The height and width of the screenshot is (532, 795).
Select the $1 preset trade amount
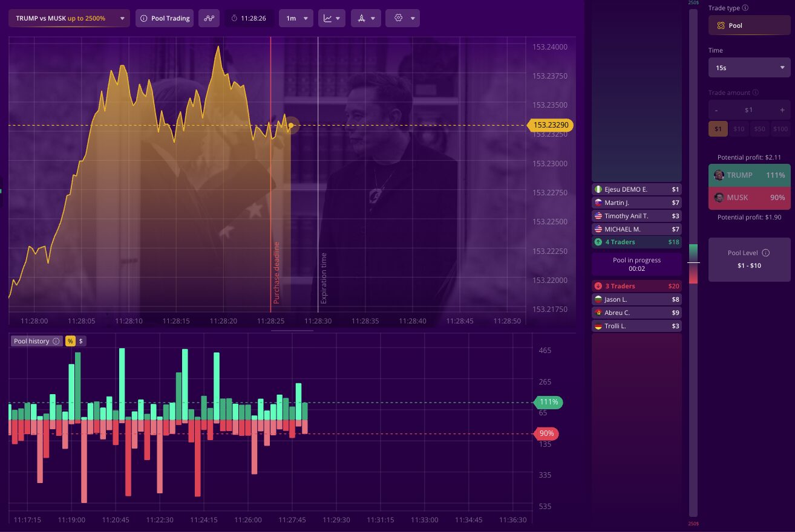[718, 129]
